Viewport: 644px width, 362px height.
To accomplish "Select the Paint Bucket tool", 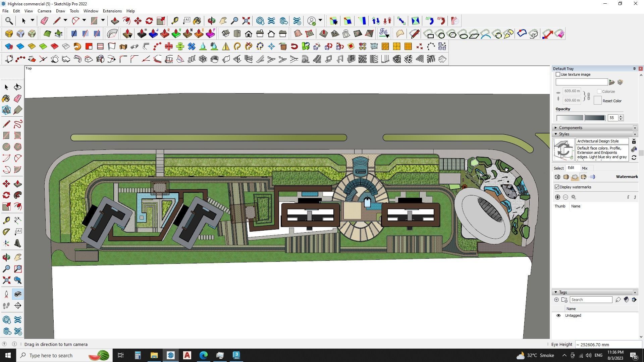I will 6,98.
